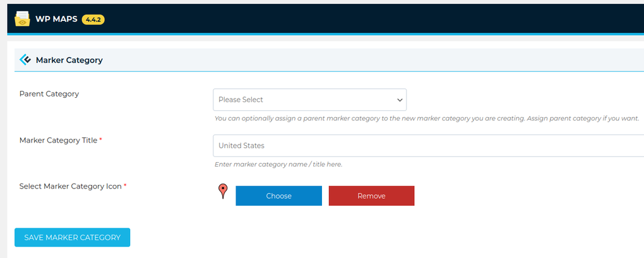The height and width of the screenshot is (258, 644).
Task: Click the 'Enter marker category name' hint
Action: coord(278,164)
